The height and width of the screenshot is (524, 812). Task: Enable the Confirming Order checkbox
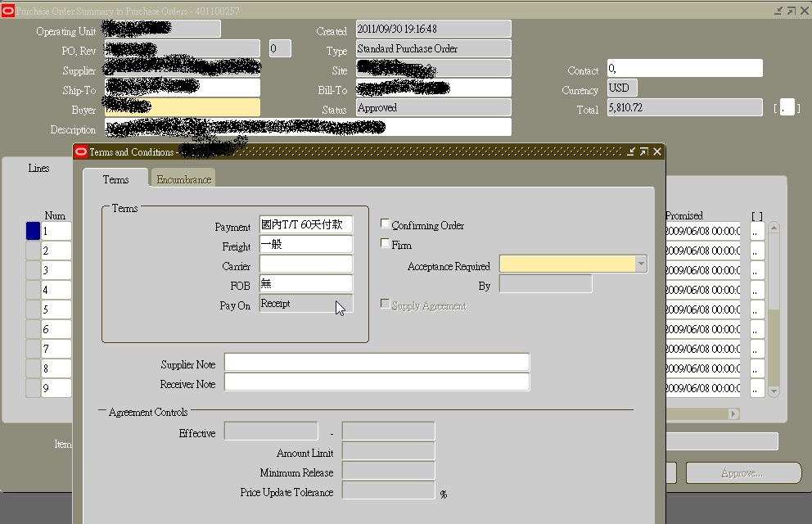[x=384, y=224]
